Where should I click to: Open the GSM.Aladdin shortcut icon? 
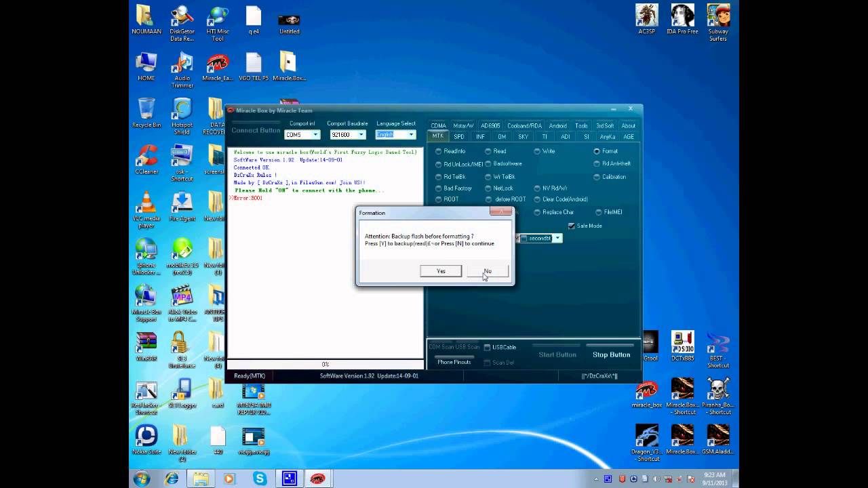pos(718,440)
